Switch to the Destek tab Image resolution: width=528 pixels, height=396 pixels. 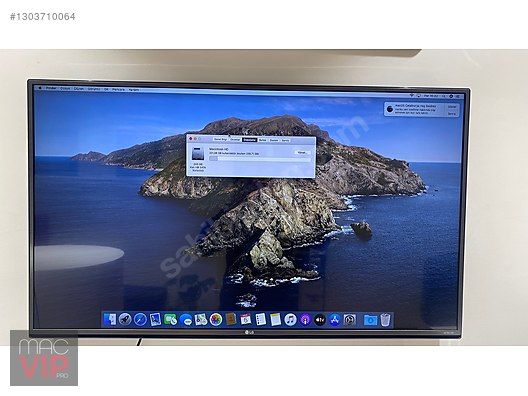coord(274,140)
